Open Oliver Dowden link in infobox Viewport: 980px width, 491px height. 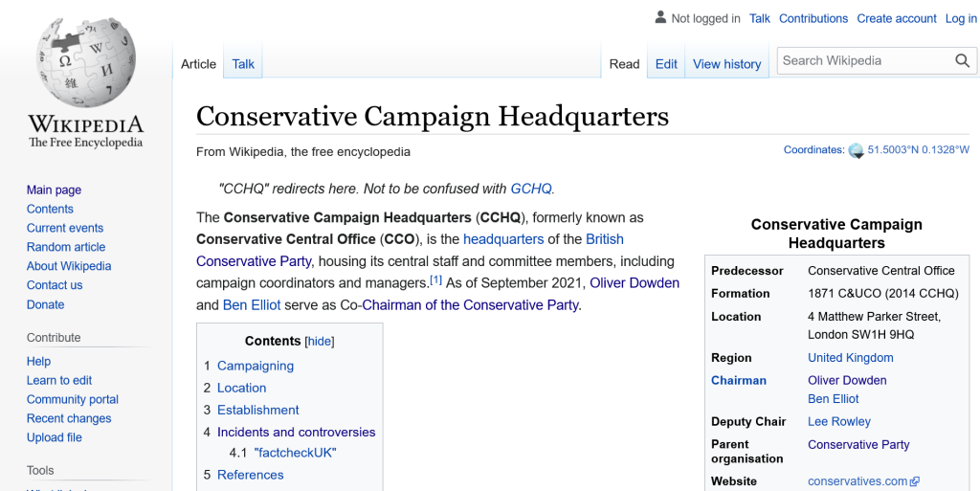coord(847,380)
